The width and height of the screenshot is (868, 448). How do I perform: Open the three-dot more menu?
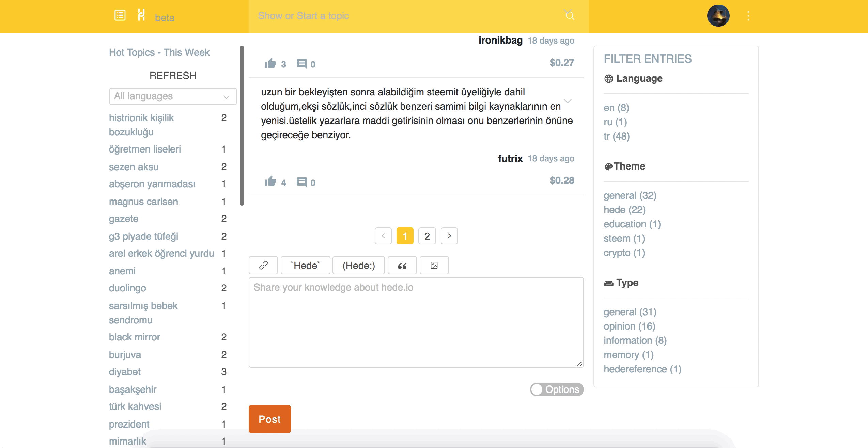coord(748,16)
